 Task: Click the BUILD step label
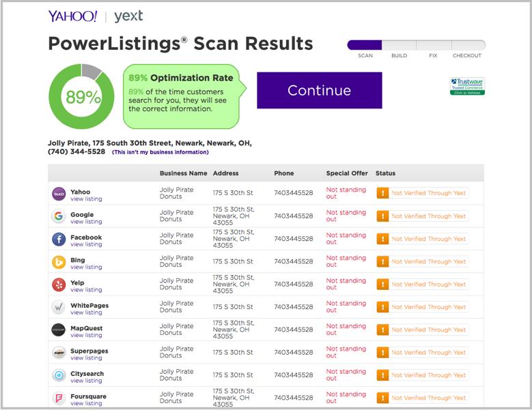[399, 55]
